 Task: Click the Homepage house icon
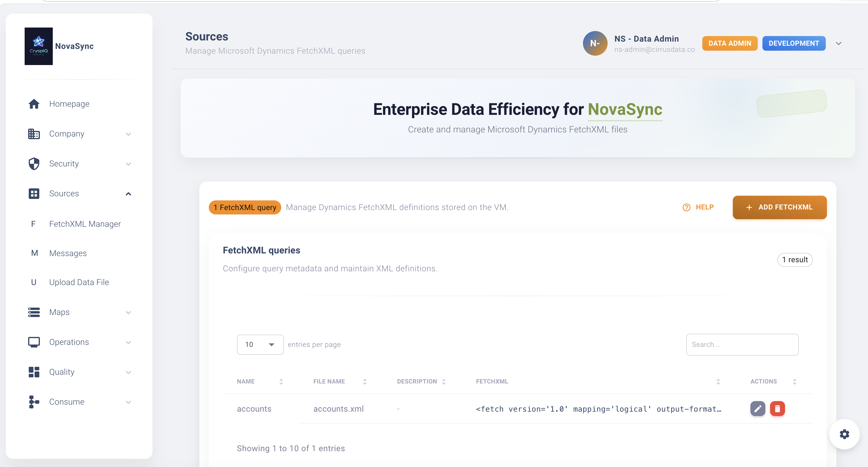pos(34,104)
